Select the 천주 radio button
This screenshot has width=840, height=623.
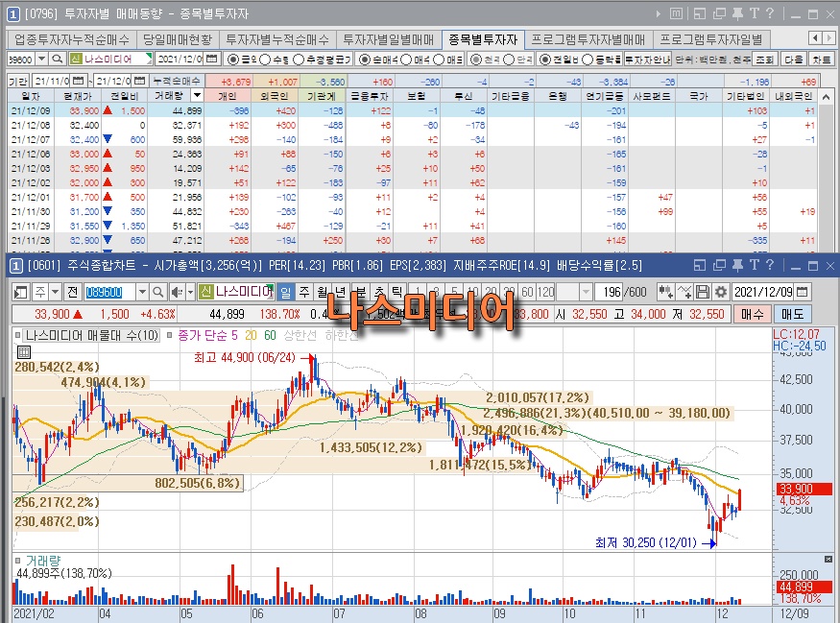(475, 60)
